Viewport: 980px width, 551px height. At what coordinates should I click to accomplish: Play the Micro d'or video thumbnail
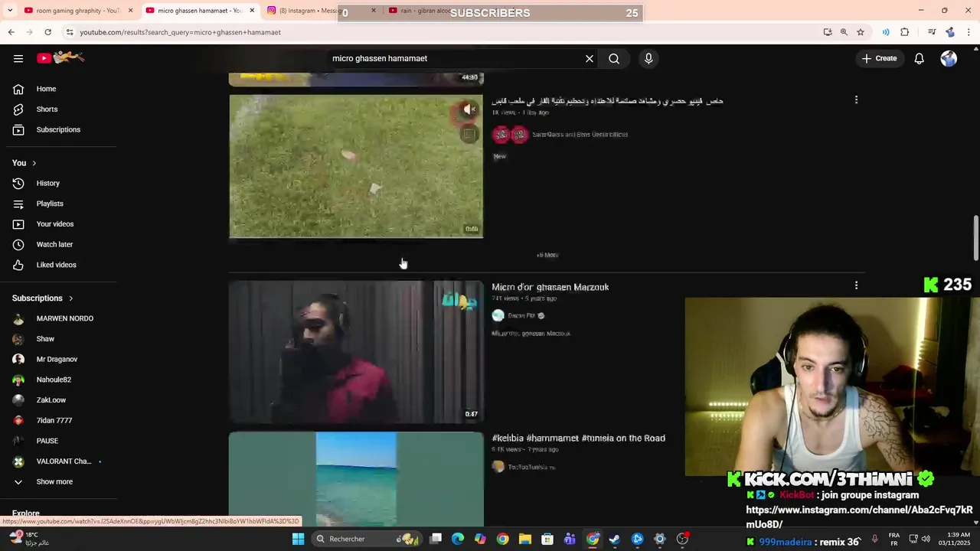pyautogui.click(x=356, y=352)
